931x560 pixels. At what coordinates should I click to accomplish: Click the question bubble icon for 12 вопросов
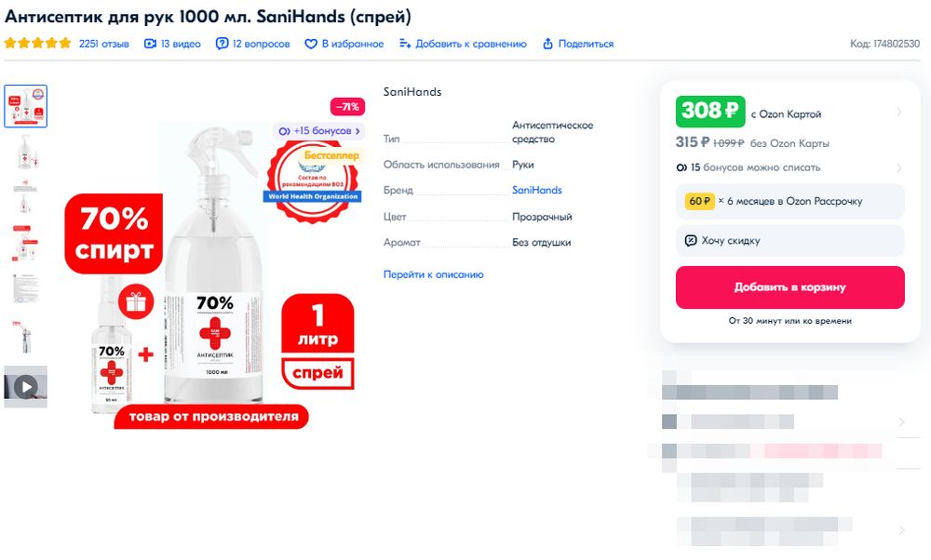pos(222,44)
